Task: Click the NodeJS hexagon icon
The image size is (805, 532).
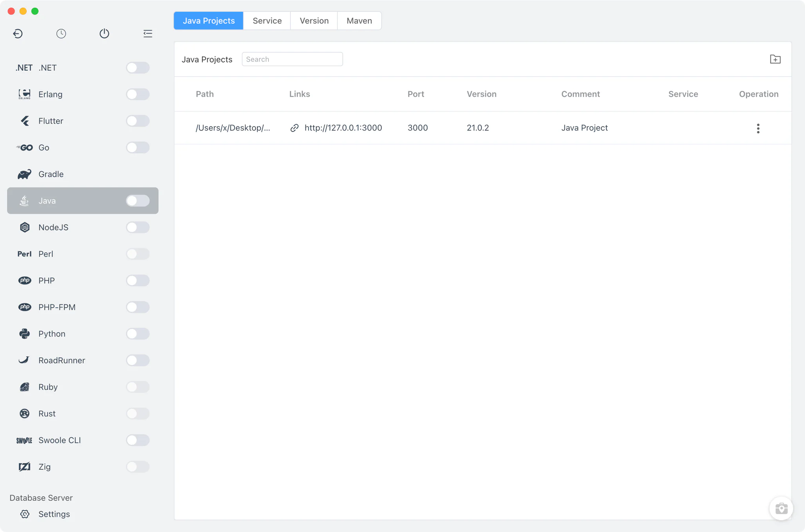Action: coord(24,227)
